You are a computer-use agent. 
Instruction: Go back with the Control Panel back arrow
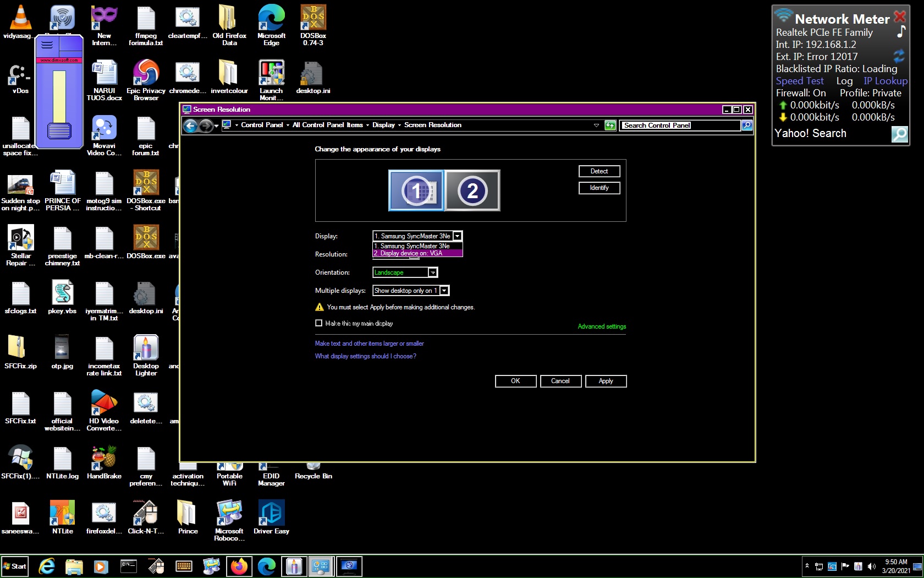190,126
